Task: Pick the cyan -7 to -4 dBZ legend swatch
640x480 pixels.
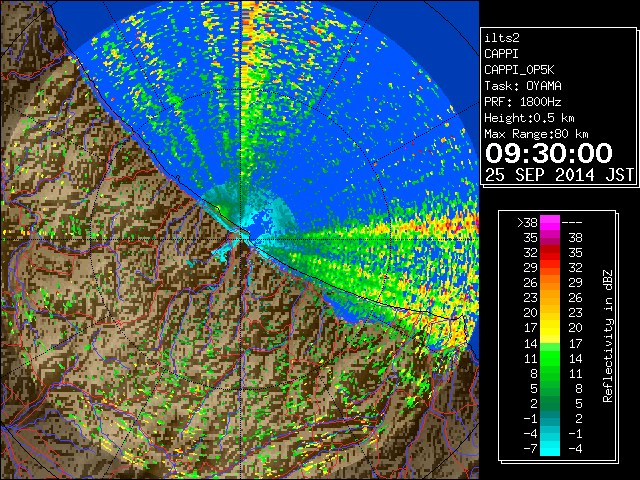Action: [x=550, y=449]
